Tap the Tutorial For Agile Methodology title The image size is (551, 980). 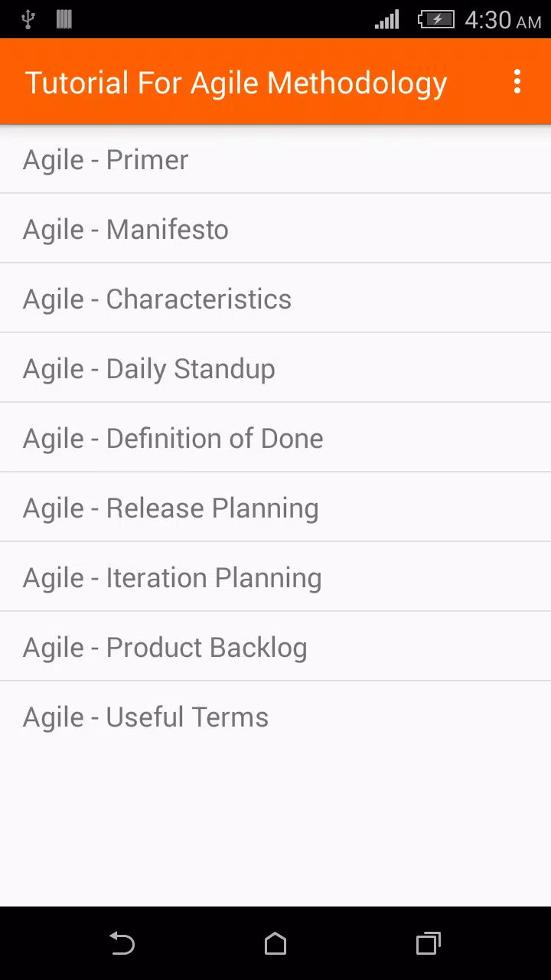(236, 83)
